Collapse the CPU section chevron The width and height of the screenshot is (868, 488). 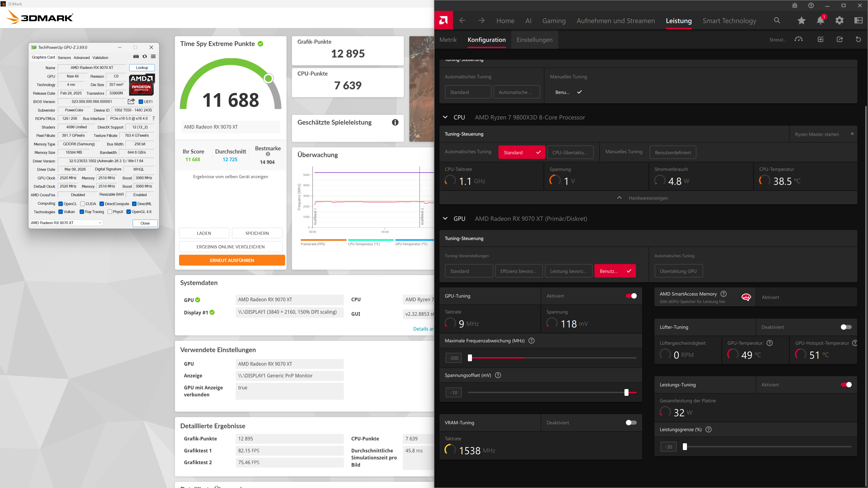tap(445, 117)
